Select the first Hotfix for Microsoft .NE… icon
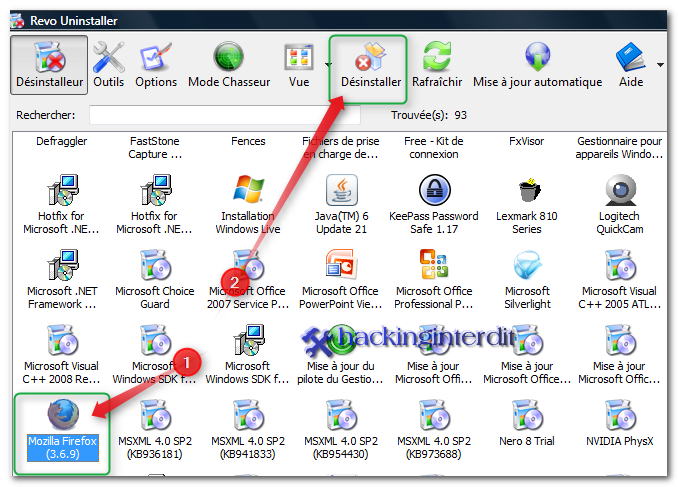The width and height of the screenshot is (678, 487). 63,190
